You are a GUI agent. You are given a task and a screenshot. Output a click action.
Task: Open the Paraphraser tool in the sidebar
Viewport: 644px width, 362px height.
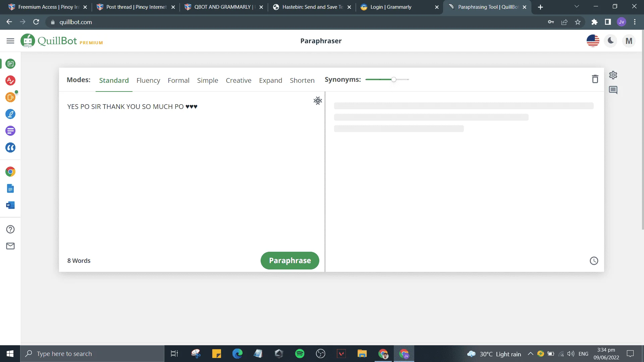click(10, 64)
